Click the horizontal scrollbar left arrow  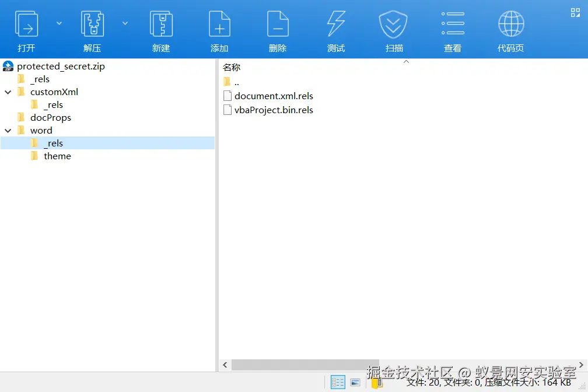[225, 365]
